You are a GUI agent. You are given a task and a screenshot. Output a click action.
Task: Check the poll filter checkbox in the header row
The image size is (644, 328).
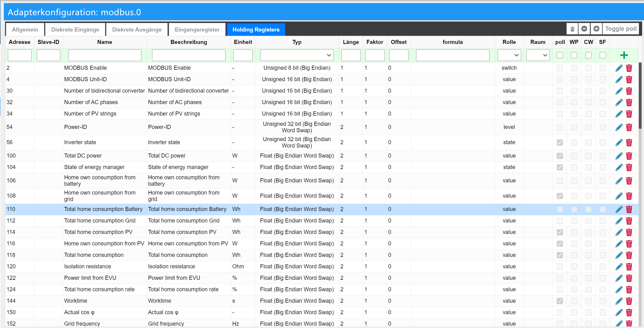coord(560,55)
